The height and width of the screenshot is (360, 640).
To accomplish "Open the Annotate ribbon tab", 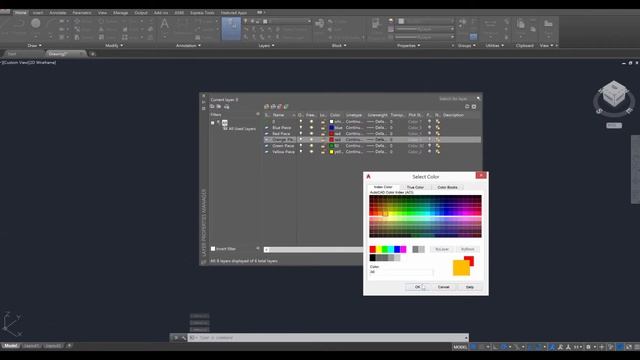I will (x=58, y=13).
